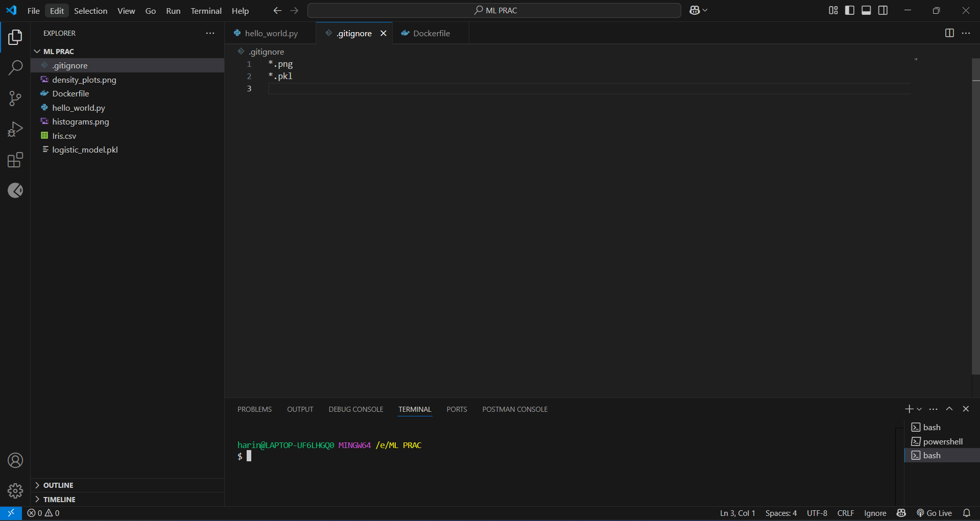
Task: Open density_plots.png in explorer
Action: pos(128,80)
